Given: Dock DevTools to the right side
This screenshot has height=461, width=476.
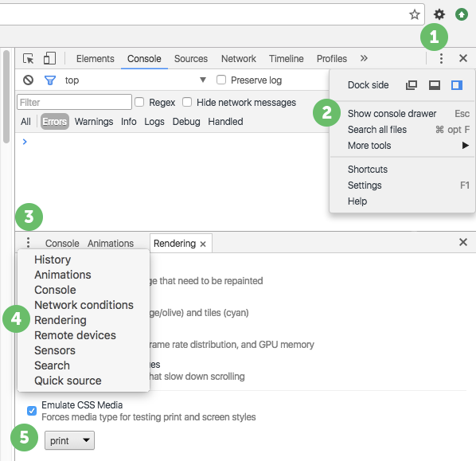Looking at the screenshot, I should [457, 85].
